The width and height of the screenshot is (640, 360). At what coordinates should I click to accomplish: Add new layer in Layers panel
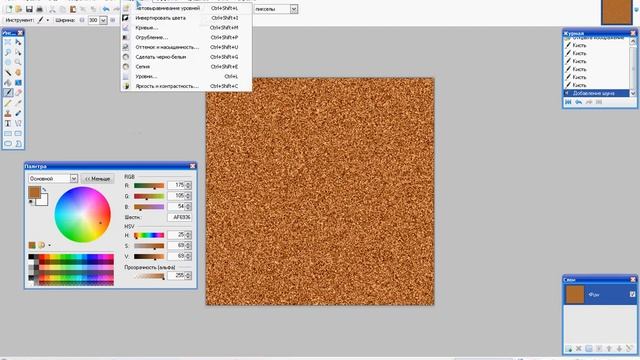tap(568, 349)
